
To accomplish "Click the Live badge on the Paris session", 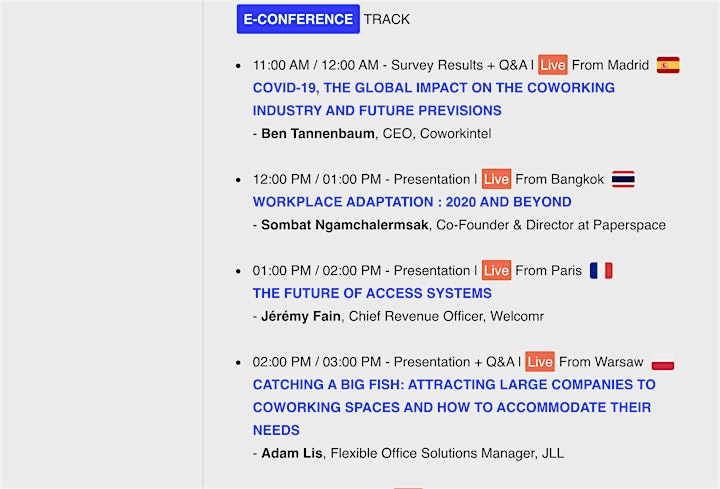I will [496, 270].
